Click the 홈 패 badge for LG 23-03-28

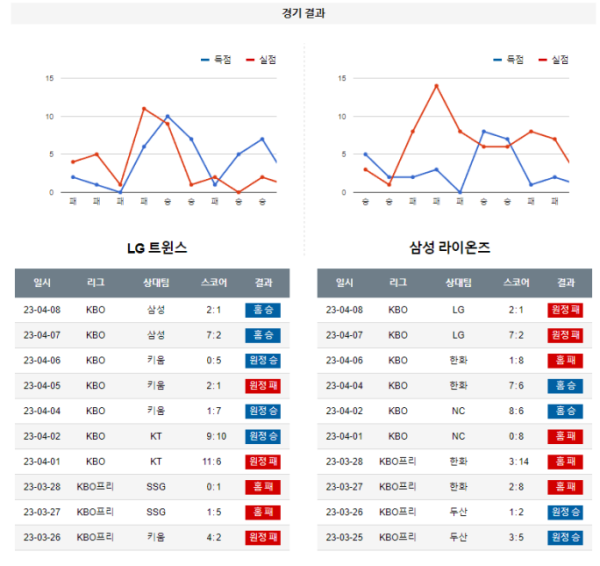(x=263, y=487)
